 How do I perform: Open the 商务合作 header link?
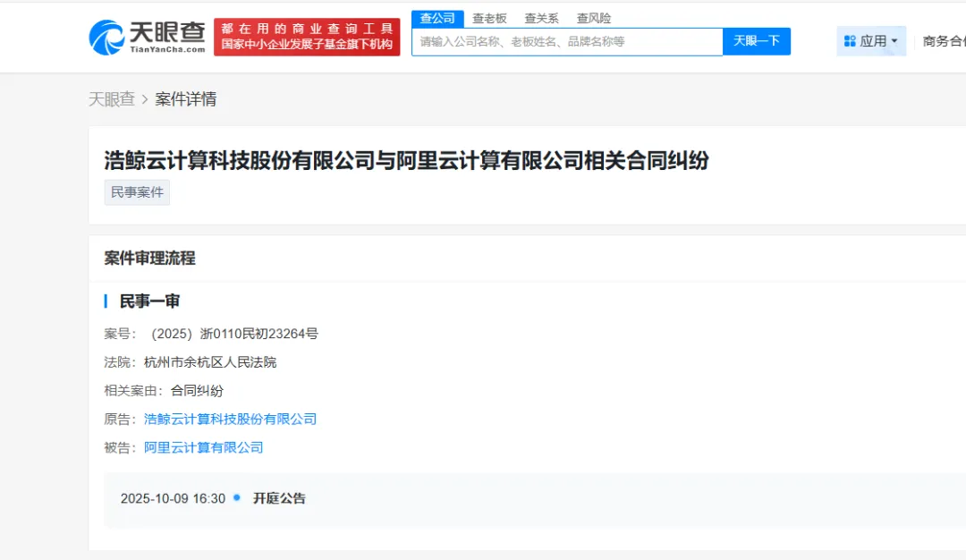click(944, 41)
